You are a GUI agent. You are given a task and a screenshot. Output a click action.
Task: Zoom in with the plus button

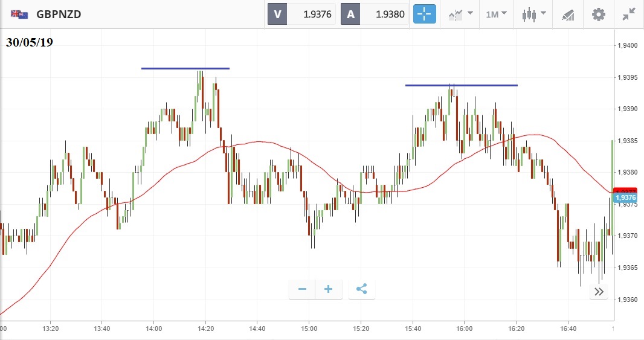click(x=329, y=289)
